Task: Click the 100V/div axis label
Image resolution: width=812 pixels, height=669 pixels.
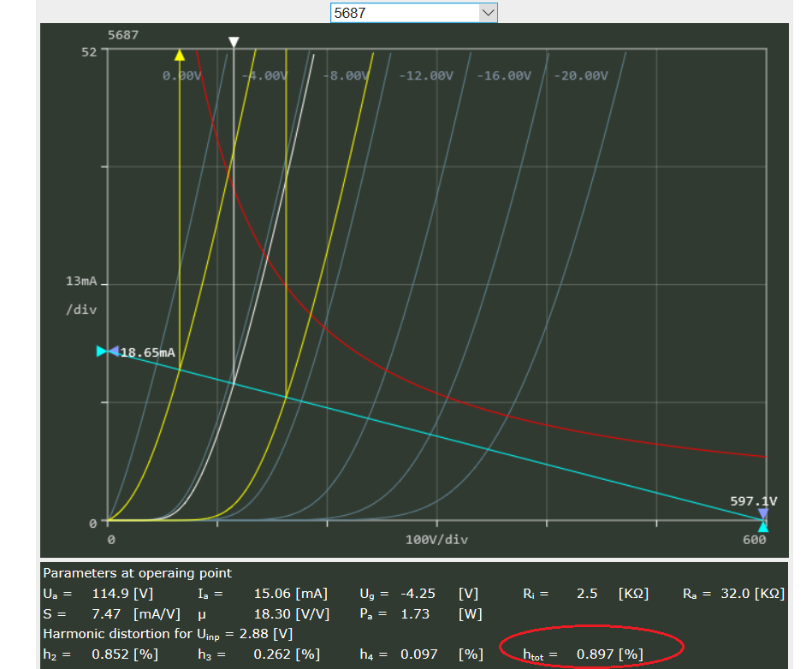Action: tap(436, 540)
